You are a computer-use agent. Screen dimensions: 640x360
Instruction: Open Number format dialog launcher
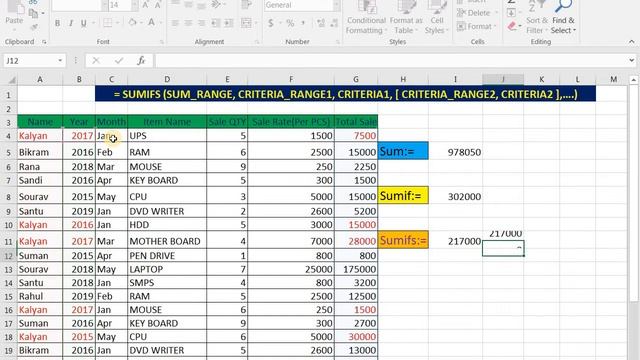click(x=338, y=42)
